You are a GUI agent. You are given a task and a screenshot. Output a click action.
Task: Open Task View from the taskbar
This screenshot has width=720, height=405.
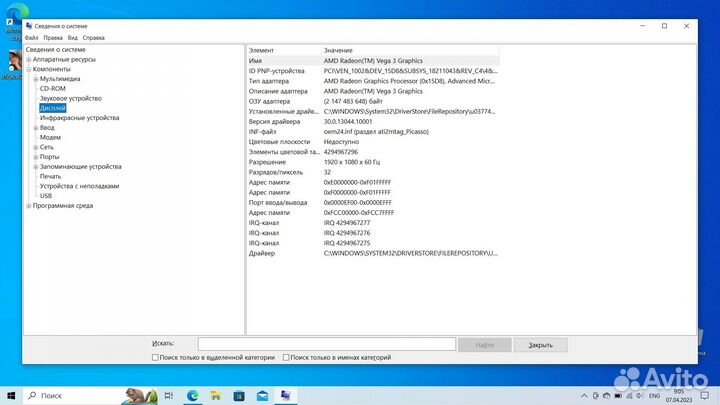coord(166,395)
